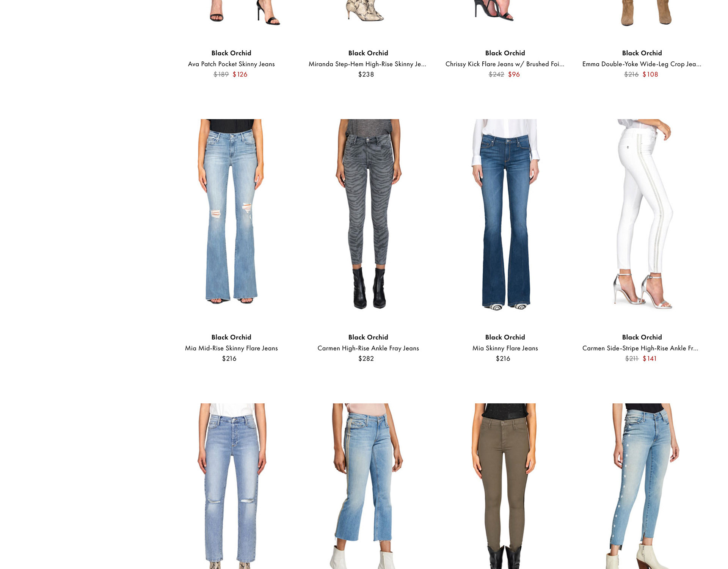The image size is (728, 569).
Task: Click the $126 sale price for Ava jeans
Action: pyautogui.click(x=240, y=74)
